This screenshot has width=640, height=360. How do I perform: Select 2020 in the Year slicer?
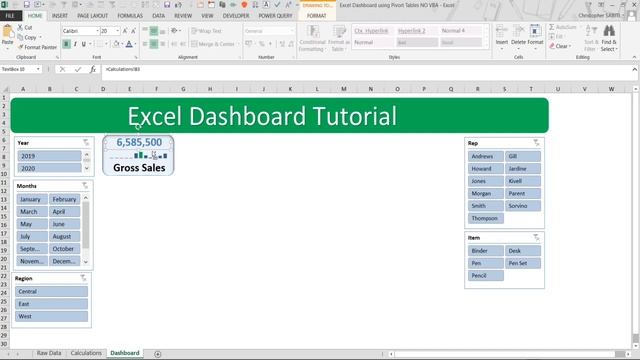(49, 168)
